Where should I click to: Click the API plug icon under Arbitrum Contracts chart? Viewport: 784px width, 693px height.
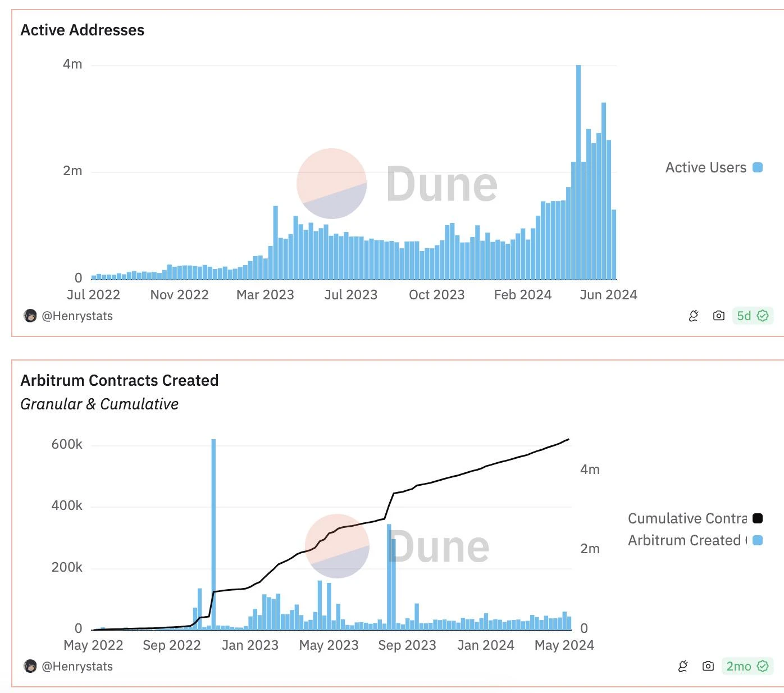point(683,666)
